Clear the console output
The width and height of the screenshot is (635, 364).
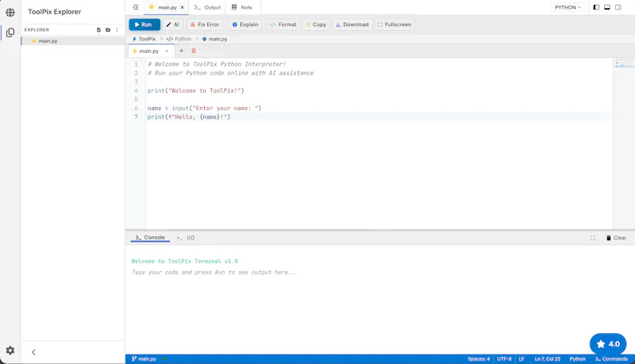coord(616,238)
